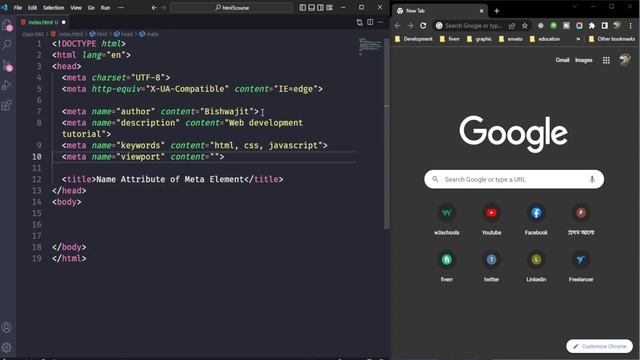Open the Youtube shortcut
This screenshot has height=360, width=640.
(491, 220)
